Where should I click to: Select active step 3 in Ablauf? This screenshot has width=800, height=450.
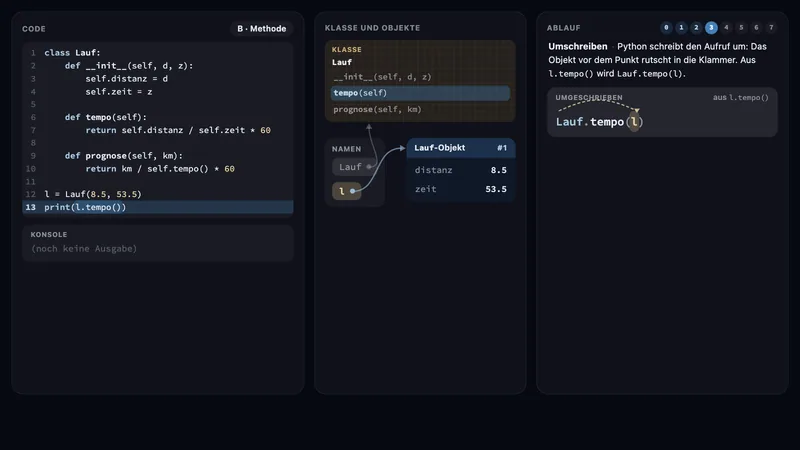(x=711, y=28)
